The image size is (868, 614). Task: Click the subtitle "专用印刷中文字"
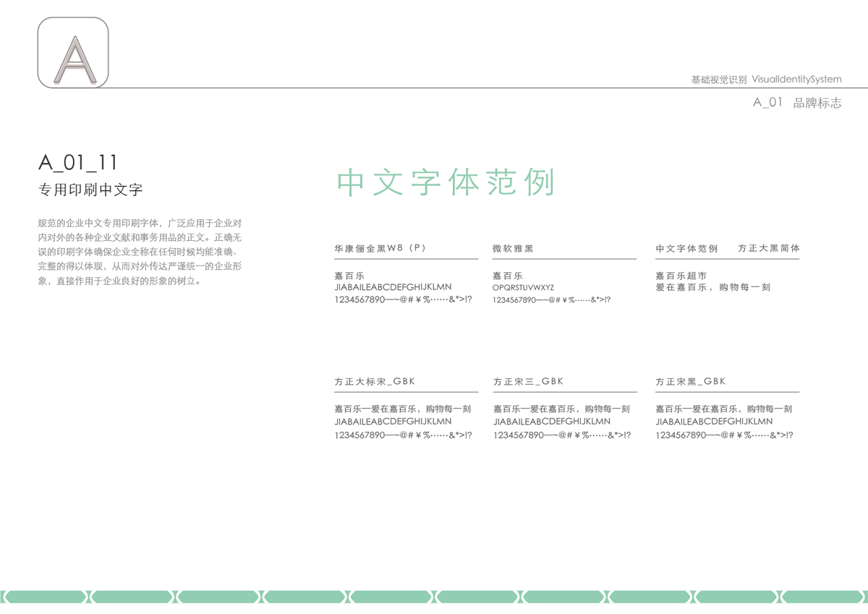point(90,190)
